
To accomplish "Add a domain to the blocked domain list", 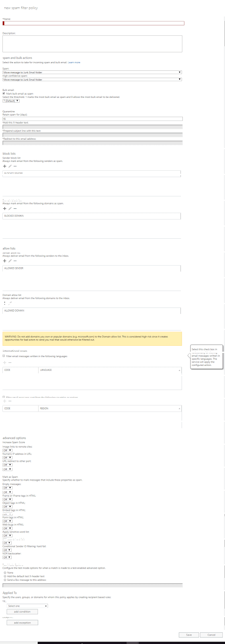I will point(5,208).
